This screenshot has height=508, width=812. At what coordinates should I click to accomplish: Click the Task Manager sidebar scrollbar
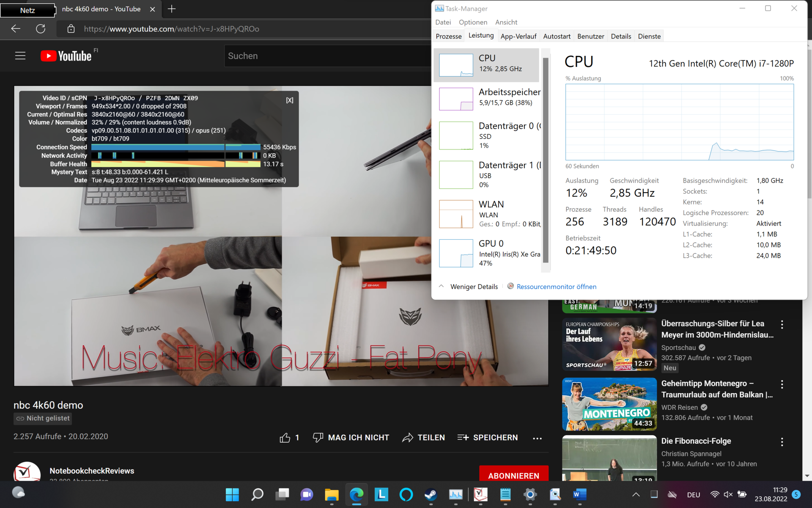(546, 161)
